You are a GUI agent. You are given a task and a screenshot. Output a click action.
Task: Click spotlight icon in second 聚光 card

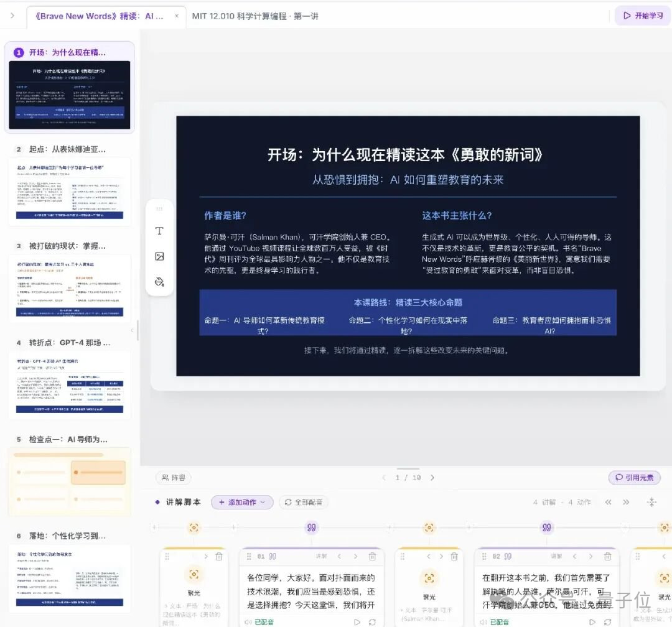coord(429,578)
